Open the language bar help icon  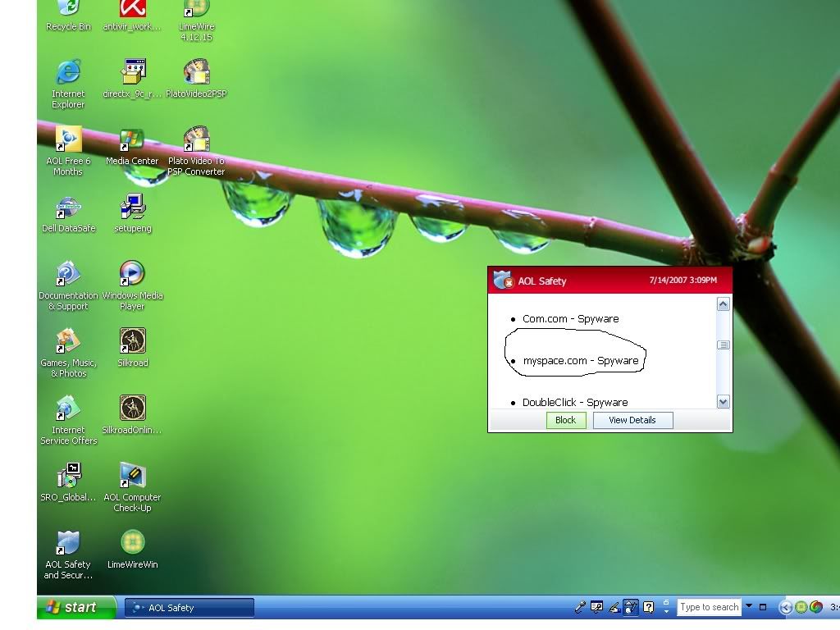pos(649,607)
